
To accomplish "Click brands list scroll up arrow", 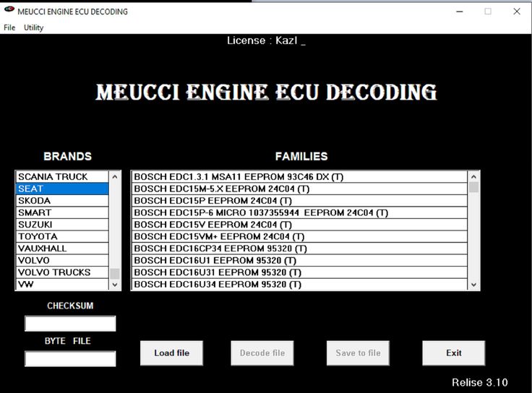I will pyautogui.click(x=115, y=177).
